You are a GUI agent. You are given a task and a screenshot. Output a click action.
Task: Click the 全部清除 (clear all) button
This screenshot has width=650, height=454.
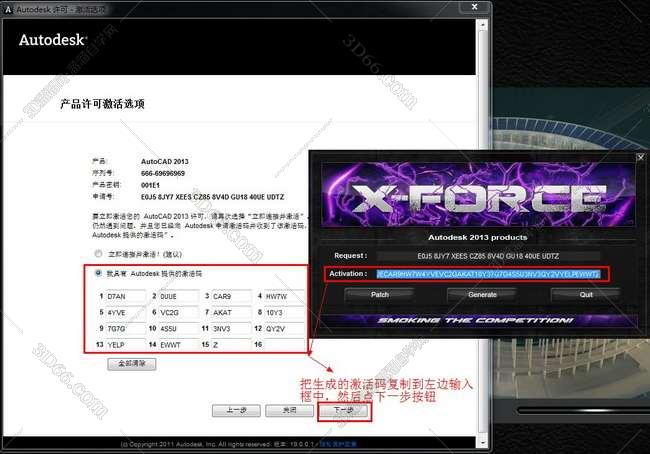click(132, 364)
